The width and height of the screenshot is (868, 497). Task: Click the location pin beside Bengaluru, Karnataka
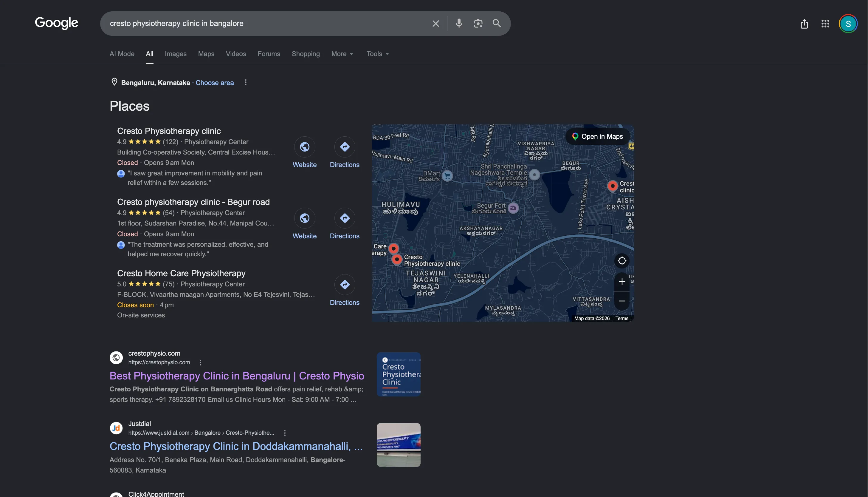click(114, 82)
